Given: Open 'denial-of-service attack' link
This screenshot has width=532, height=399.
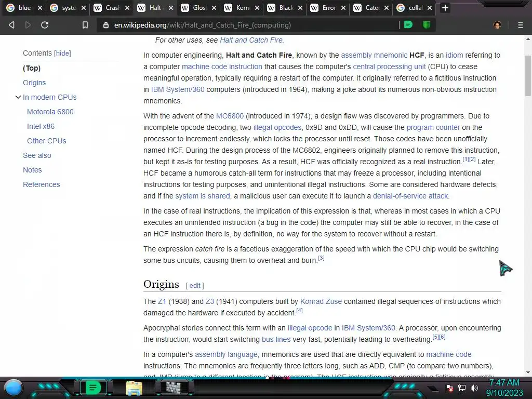Looking at the screenshot, I should pos(411,196).
